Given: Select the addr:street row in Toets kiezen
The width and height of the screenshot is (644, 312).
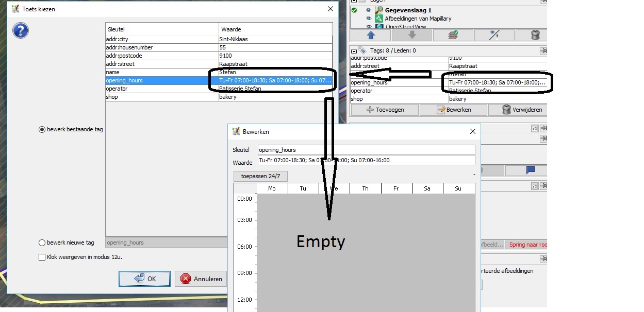Looking at the screenshot, I should point(219,64).
